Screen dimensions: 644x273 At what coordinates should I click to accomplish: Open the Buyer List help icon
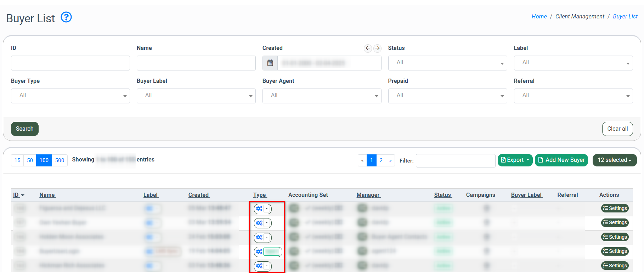[66, 17]
